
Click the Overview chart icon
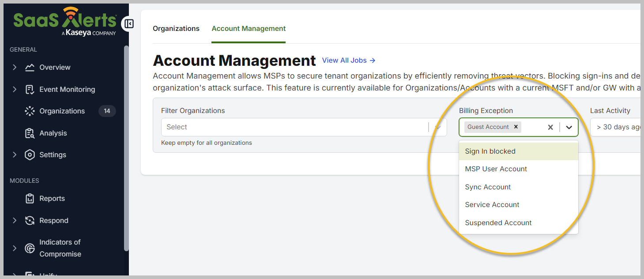30,68
